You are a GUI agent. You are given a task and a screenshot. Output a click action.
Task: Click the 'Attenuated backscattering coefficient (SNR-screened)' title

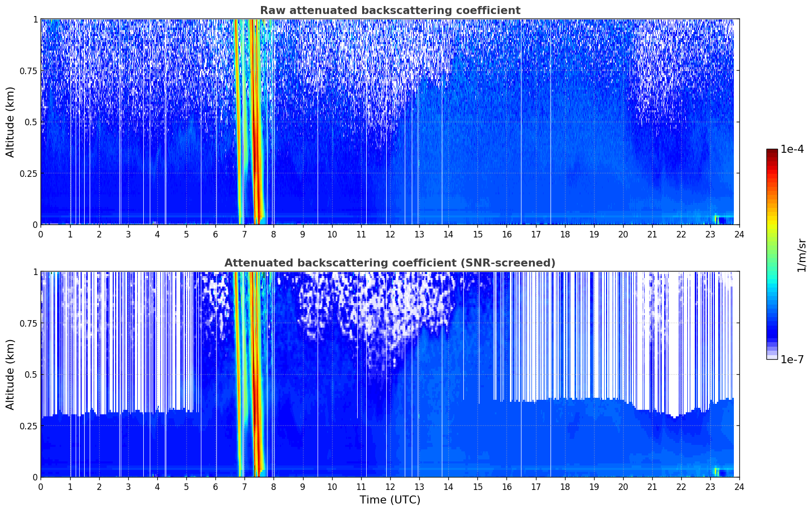[x=390, y=263]
